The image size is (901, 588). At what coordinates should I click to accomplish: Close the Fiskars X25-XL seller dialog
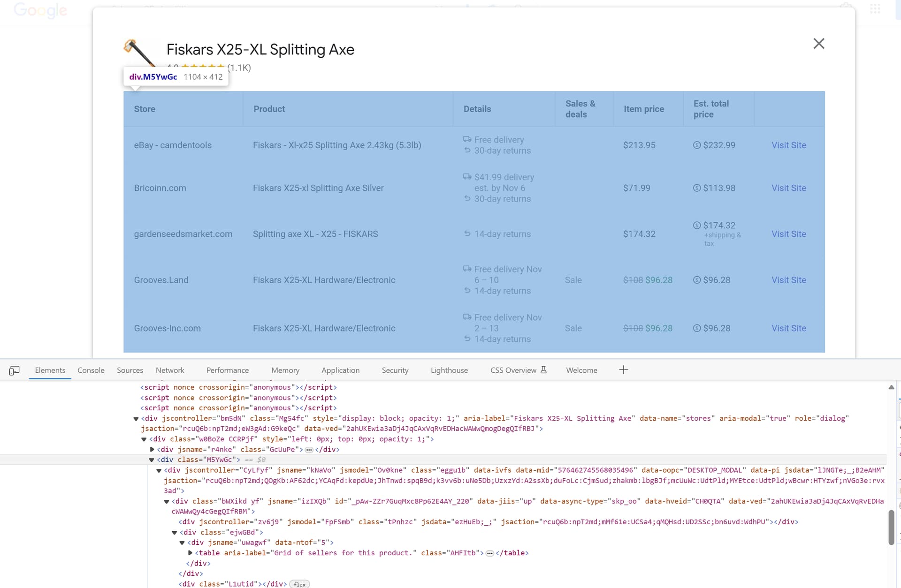[818, 44]
